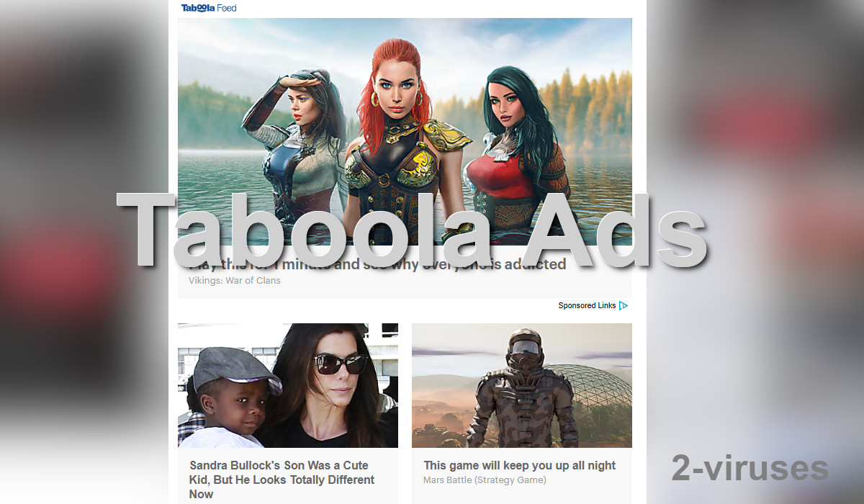This screenshot has width=864, height=504.
Task: Open the Sponsored Links label
Action: coord(587,305)
